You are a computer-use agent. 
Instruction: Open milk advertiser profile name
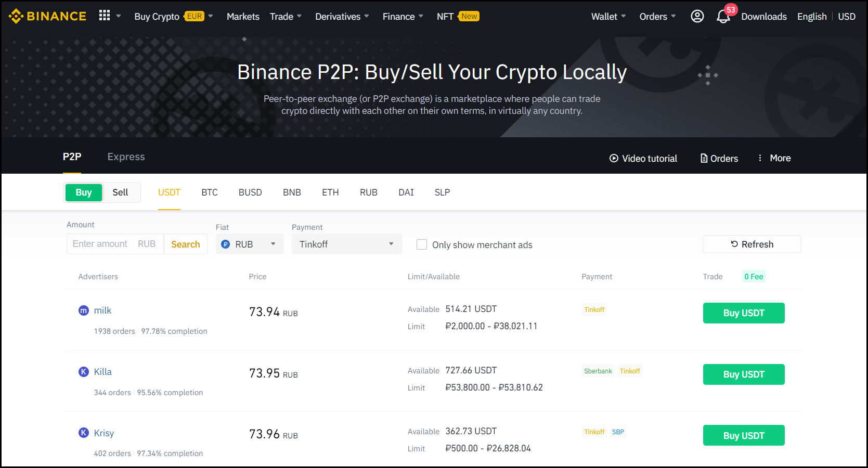tap(102, 310)
